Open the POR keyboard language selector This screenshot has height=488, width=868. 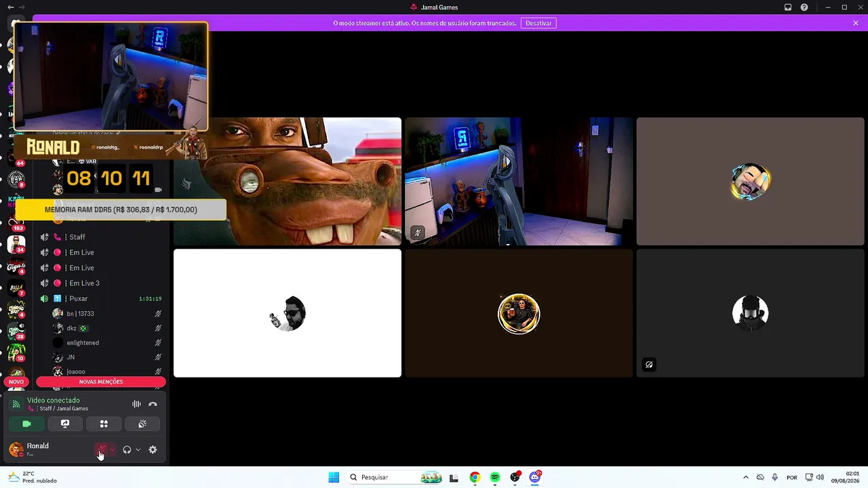point(791,477)
